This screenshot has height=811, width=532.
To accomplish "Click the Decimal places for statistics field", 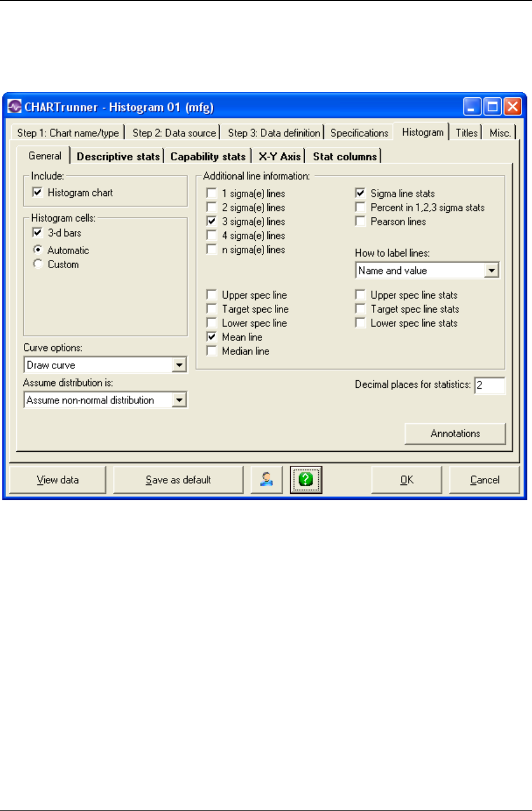I will pos(489,385).
